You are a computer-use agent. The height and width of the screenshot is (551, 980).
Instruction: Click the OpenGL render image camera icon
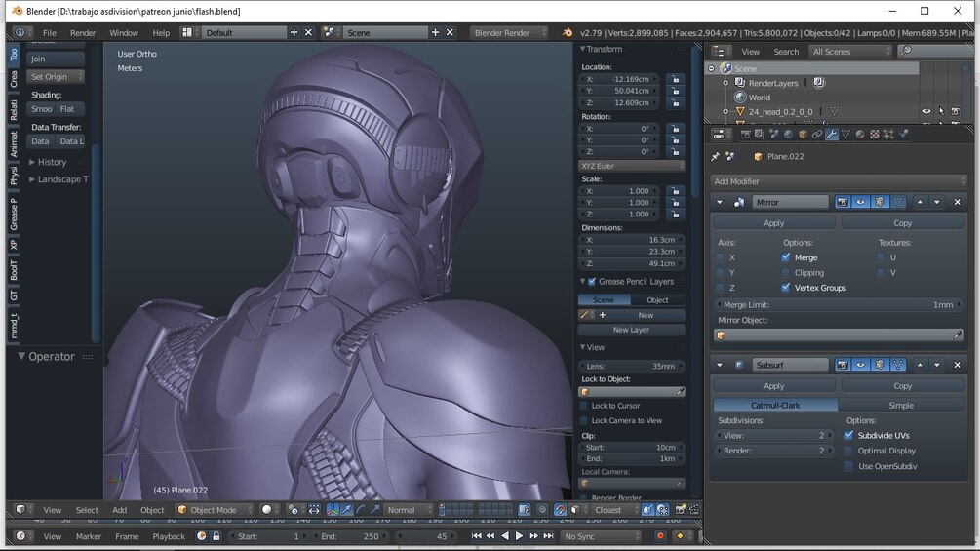(x=681, y=510)
